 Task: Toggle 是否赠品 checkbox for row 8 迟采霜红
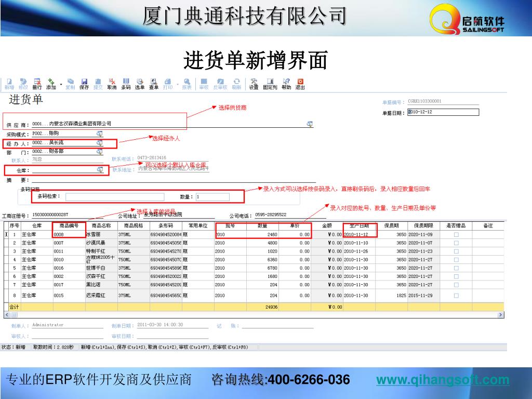point(456,296)
